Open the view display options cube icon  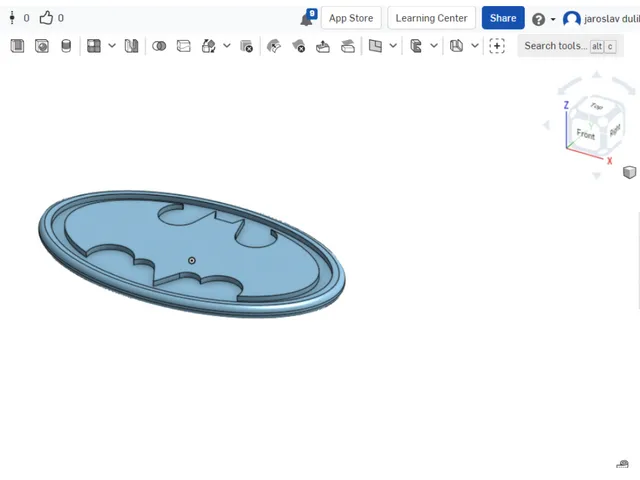click(x=629, y=172)
